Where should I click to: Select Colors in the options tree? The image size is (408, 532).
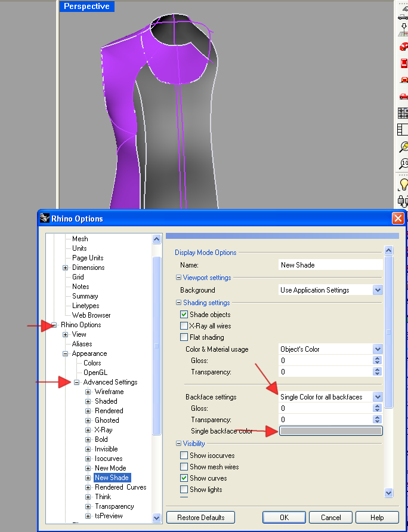[x=92, y=363]
